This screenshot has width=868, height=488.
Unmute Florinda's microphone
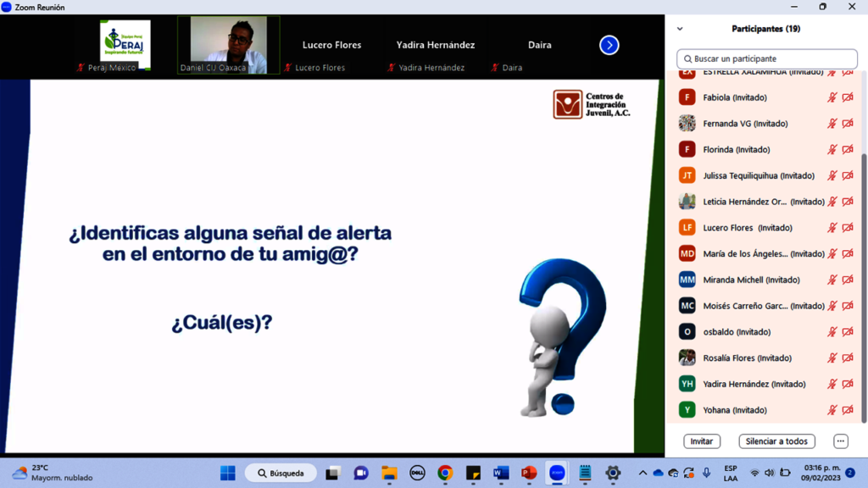click(x=832, y=149)
